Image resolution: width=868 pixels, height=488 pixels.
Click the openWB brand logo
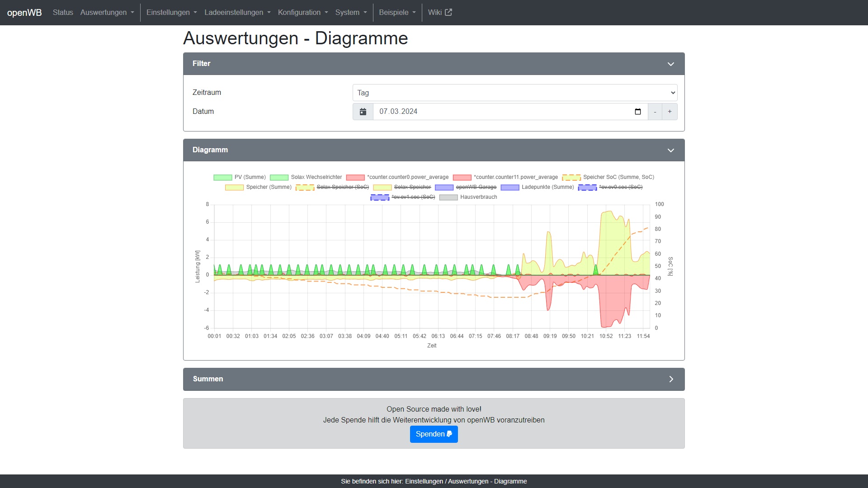(x=24, y=13)
